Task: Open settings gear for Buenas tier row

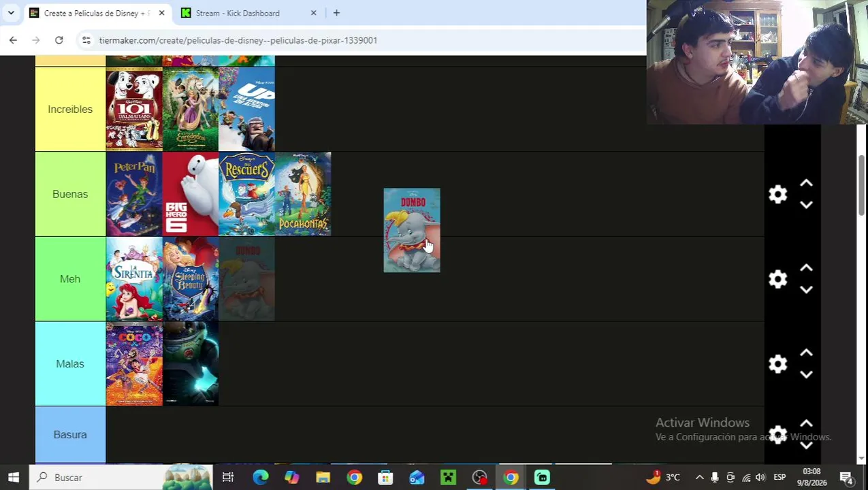Action: coord(777,195)
